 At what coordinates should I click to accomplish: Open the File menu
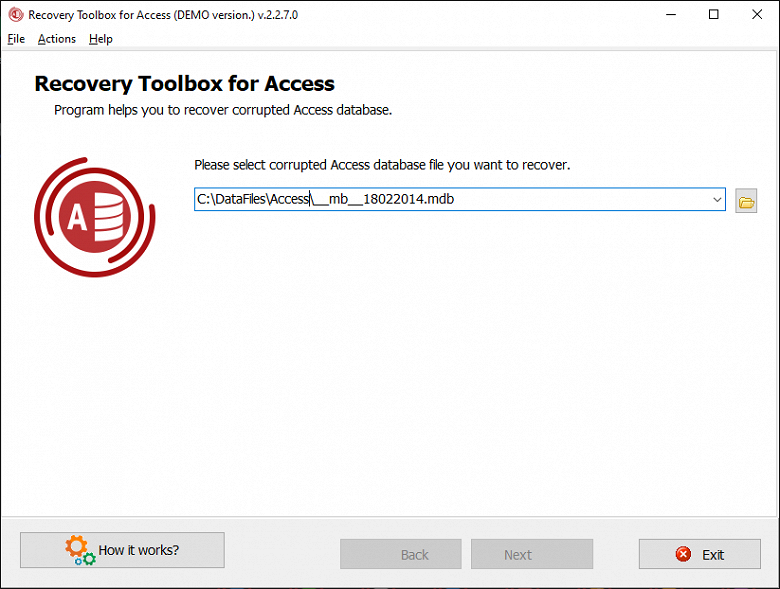[16, 39]
